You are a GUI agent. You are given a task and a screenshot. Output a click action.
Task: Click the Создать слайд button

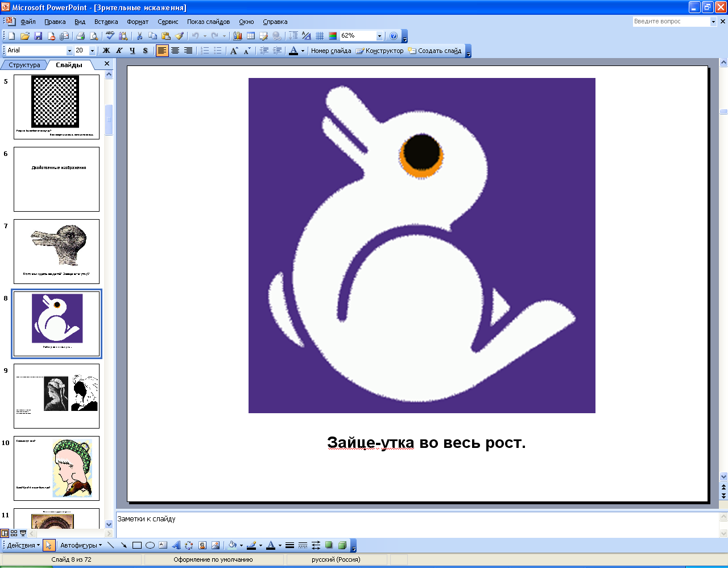tap(435, 51)
